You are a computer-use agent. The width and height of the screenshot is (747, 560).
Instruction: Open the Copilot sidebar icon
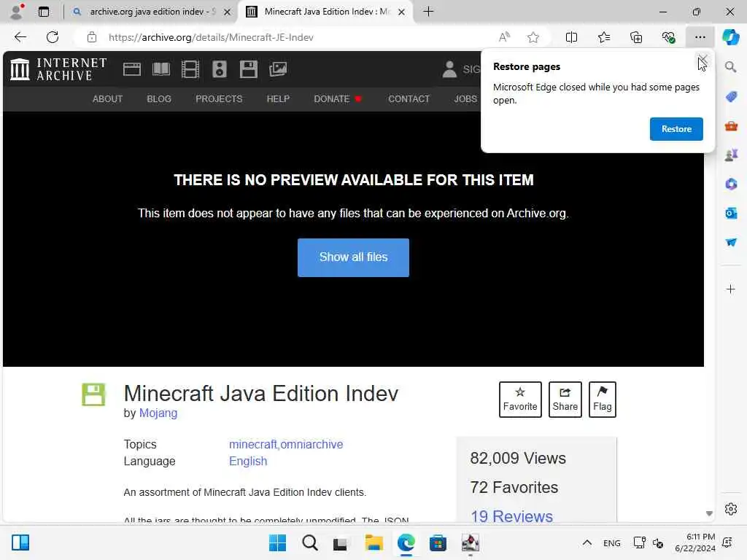(730, 37)
